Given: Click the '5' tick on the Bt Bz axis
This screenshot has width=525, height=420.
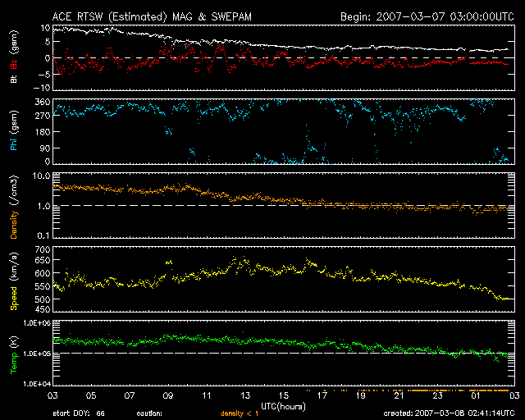Looking at the screenshot, I should [x=48, y=42].
